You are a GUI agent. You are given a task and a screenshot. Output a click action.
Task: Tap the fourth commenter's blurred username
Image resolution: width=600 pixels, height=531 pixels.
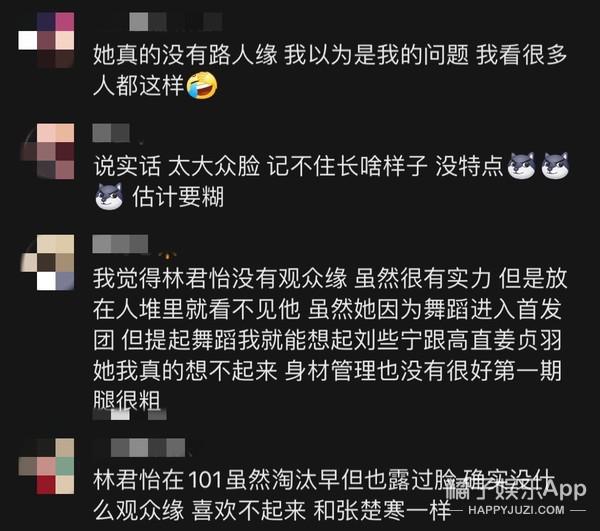coord(148,448)
